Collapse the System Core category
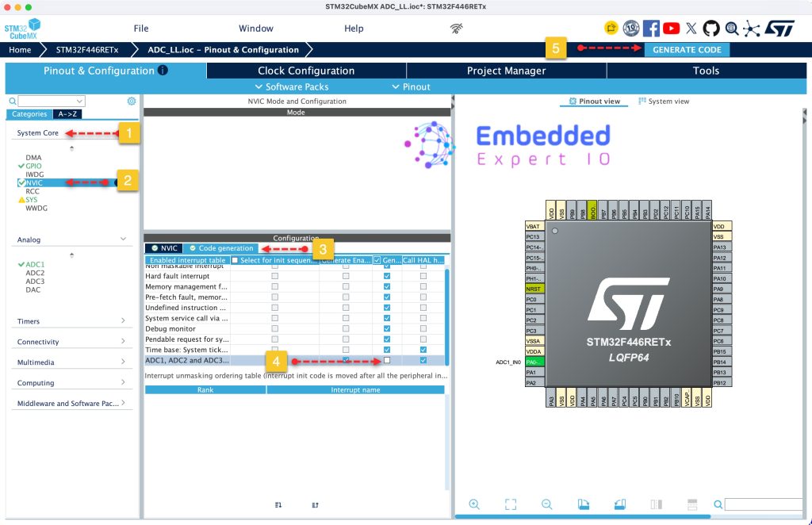The image size is (812, 525). pyautogui.click(x=38, y=132)
